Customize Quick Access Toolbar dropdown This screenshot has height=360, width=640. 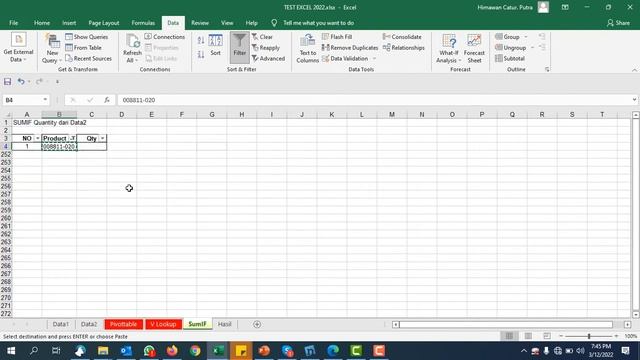(58, 82)
